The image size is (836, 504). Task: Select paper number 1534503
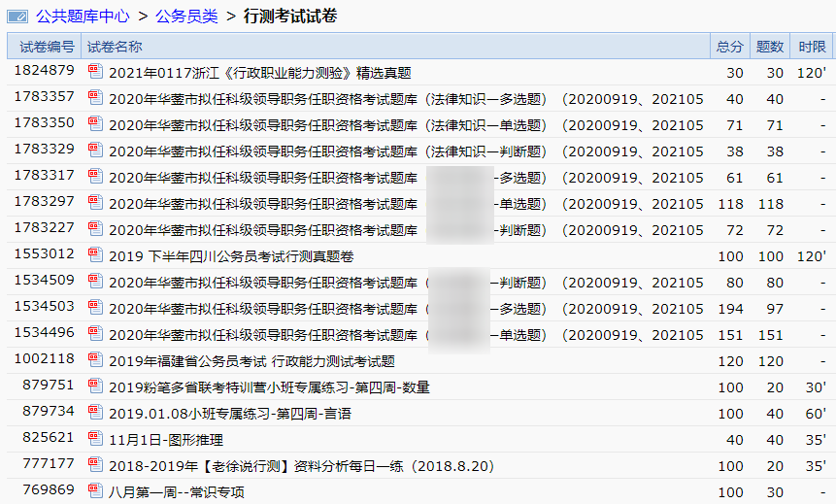point(45,306)
